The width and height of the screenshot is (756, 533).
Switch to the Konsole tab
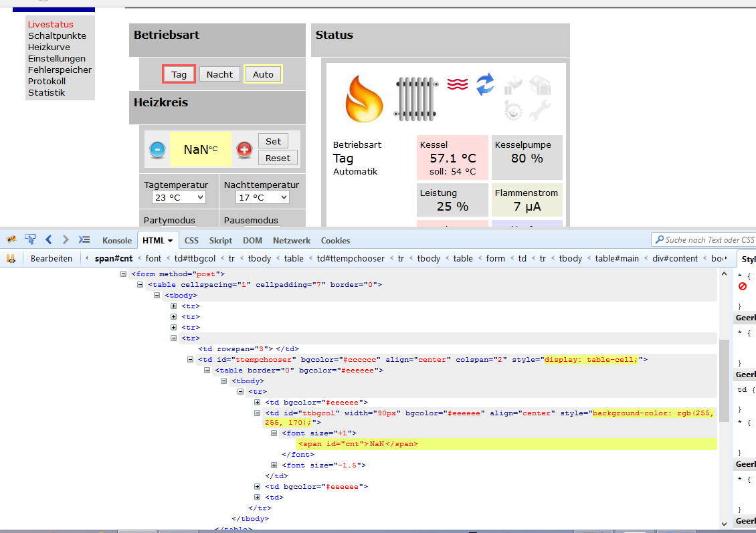click(116, 241)
